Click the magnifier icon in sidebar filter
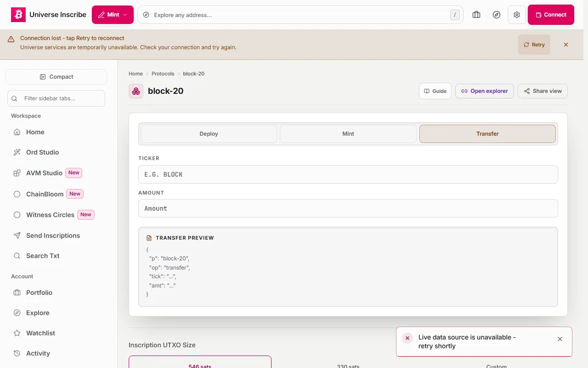The image size is (588, 368). pyautogui.click(x=14, y=98)
